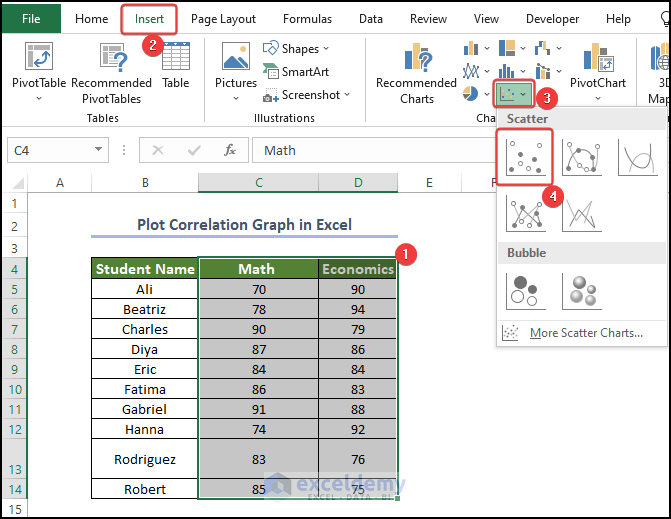Choose Scatter with Smooth Lines

[x=638, y=158]
